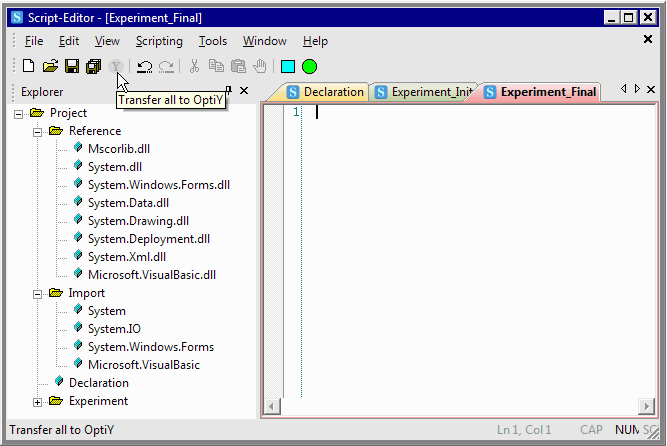Collapse the Reference folder node

click(38, 131)
